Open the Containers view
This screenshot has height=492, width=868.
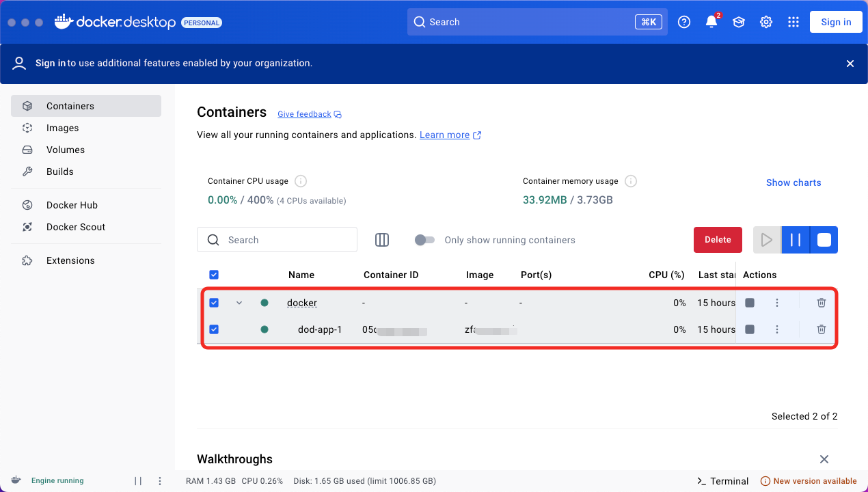click(x=86, y=106)
